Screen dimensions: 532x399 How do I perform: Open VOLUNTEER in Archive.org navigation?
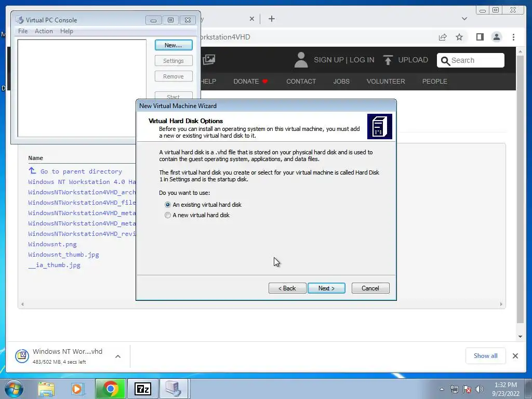click(386, 82)
